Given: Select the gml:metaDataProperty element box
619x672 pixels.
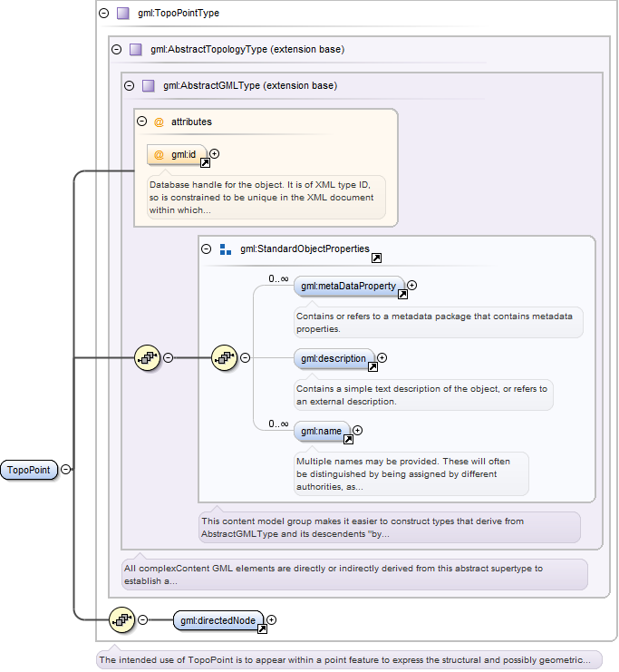Looking at the screenshot, I should [349, 286].
